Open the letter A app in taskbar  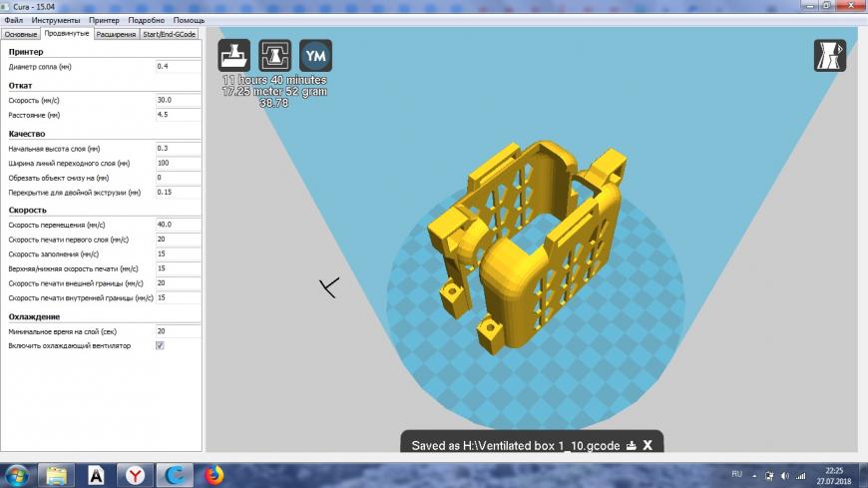point(96,475)
